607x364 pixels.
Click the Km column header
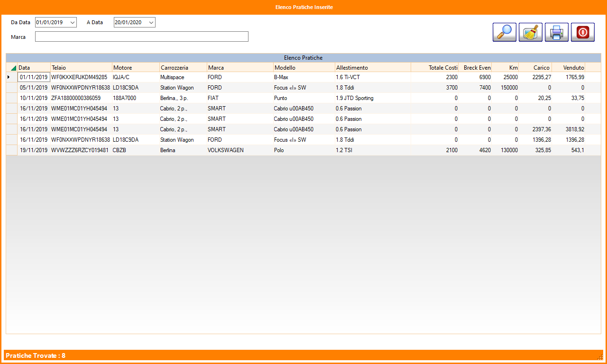pos(506,67)
